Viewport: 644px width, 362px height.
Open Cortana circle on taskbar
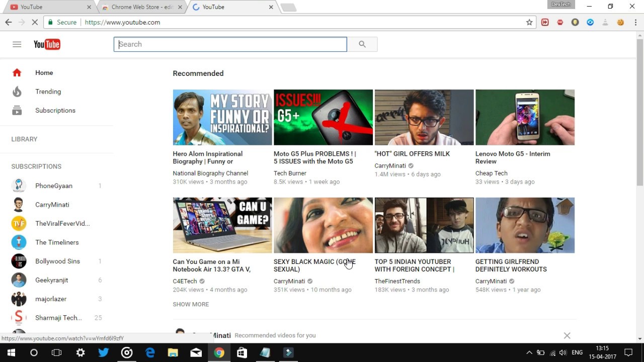click(x=34, y=352)
